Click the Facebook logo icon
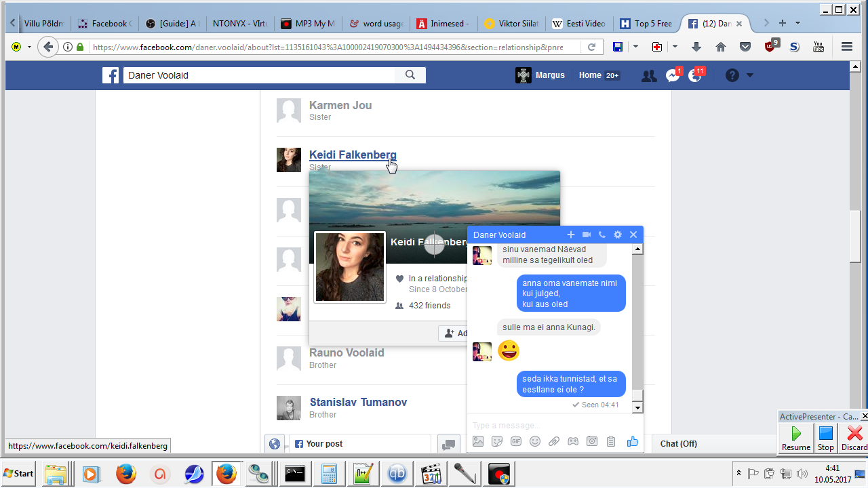The height and width of the screenshot is (488, 868). point(111,75)
